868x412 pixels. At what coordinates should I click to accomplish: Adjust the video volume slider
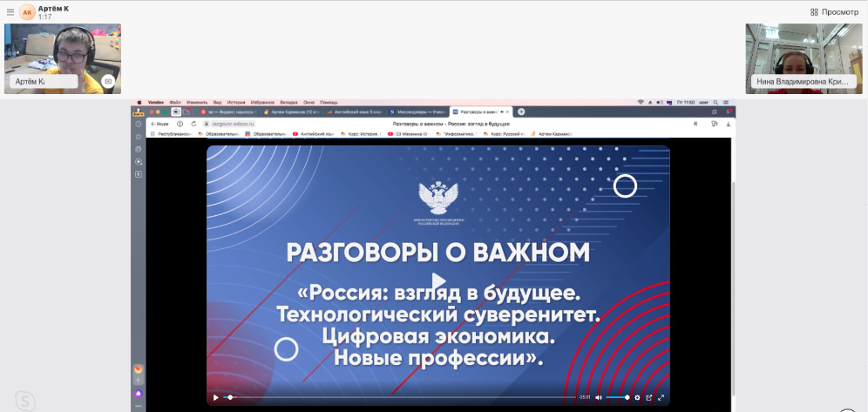(617, 397)
